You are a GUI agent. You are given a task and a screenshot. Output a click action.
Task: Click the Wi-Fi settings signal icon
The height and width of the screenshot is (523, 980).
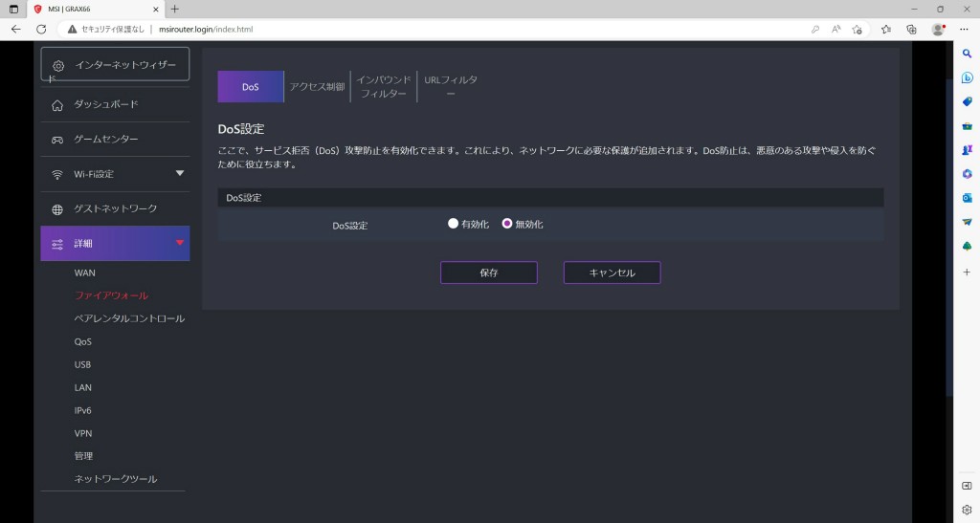tap(57, 175)
